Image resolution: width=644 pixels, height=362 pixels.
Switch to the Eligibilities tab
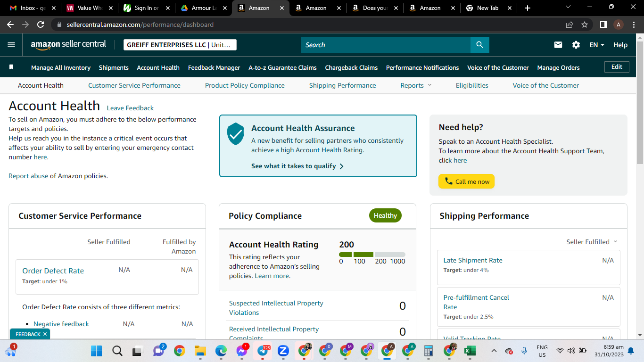[472, 85]
